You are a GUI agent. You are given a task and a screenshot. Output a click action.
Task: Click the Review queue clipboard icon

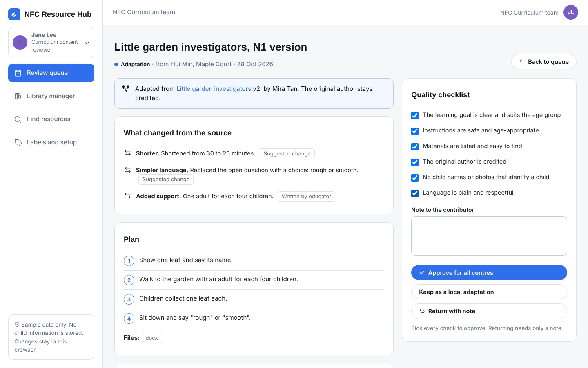(18, 73)
